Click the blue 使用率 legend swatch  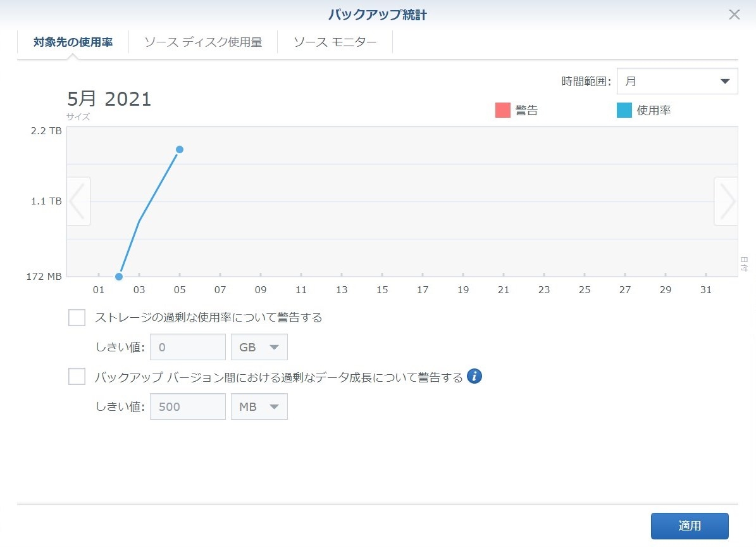coord(624,111)
